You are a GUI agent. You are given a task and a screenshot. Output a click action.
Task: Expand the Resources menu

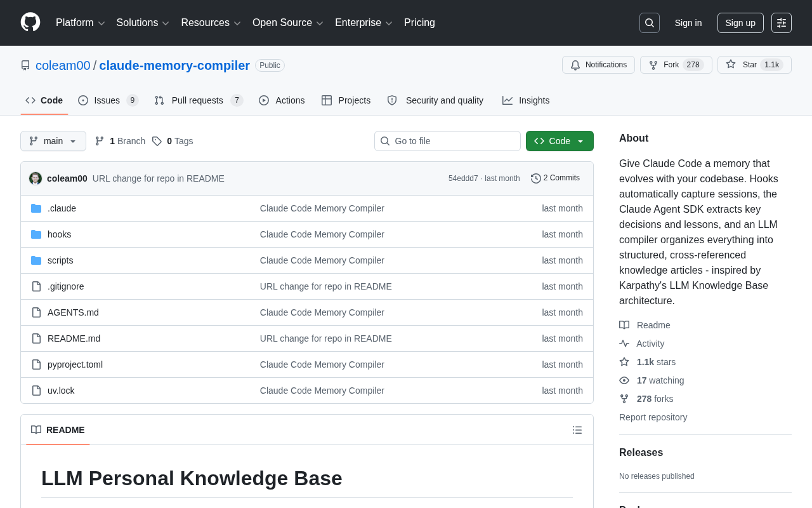click(x=211, y=23)
